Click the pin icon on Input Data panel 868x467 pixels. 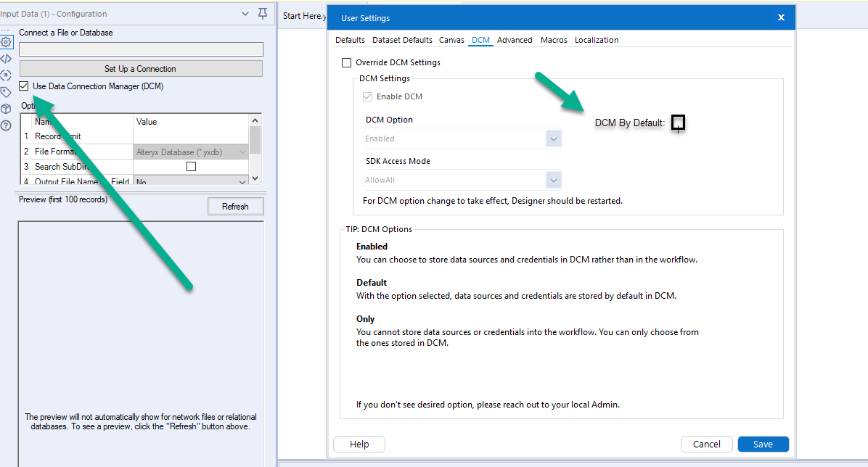click(262, 13)
